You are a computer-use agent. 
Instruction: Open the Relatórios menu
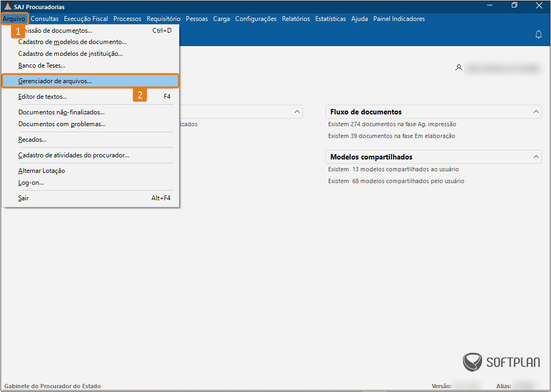coord(296,19)
